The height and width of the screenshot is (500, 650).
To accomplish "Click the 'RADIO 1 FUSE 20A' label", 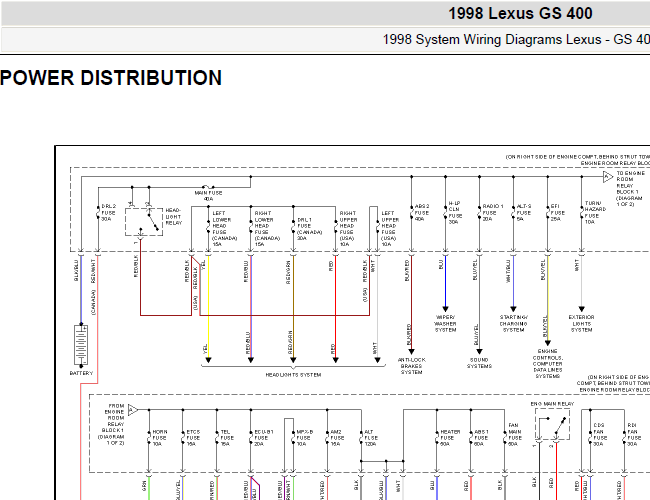I will (492, 213).
